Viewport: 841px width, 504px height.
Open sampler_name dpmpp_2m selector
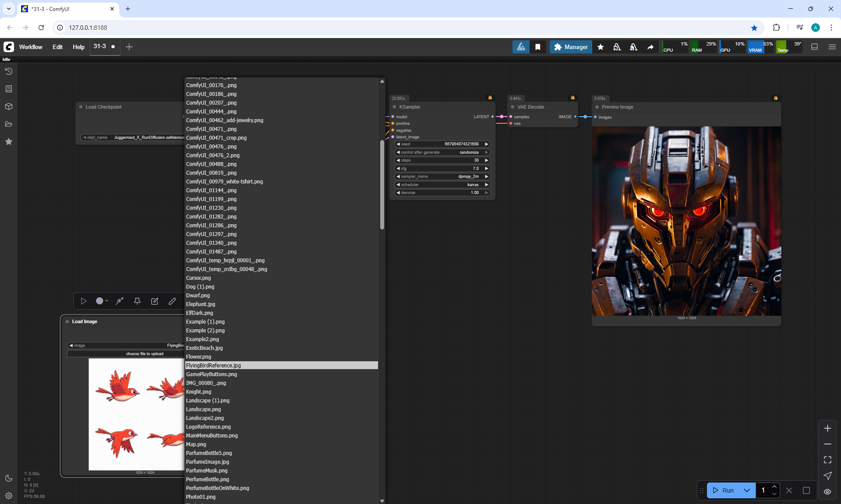pyautogui.click(x=442, y=176)
